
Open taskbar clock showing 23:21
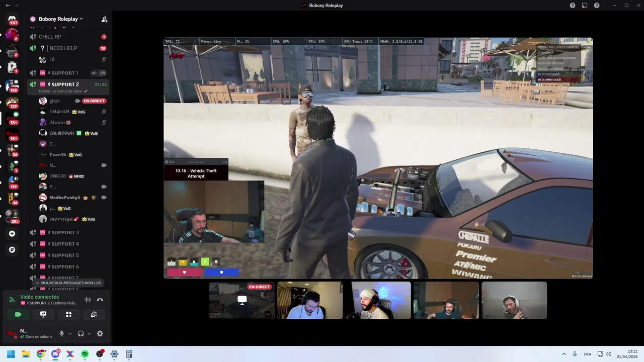pyautogui.click(x=628, y=354)
